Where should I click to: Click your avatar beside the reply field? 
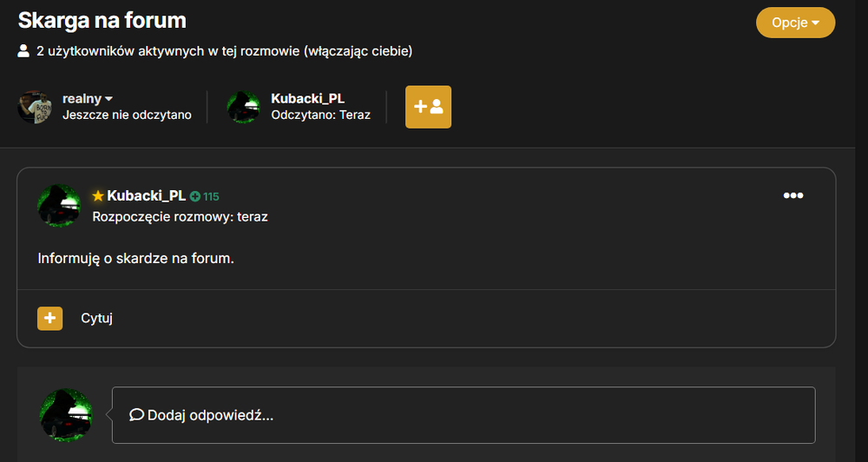pyautogui.click(x=66, y=415)
